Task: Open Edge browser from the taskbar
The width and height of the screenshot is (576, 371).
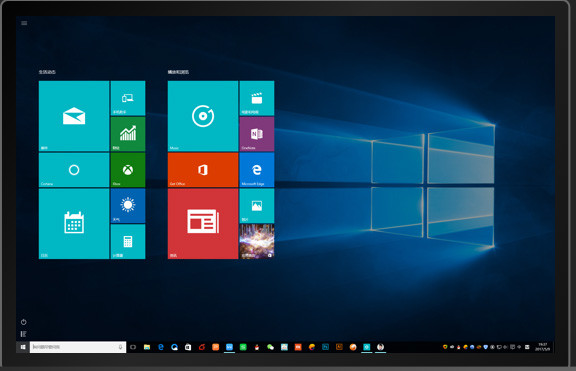Action: coord(161,347)
